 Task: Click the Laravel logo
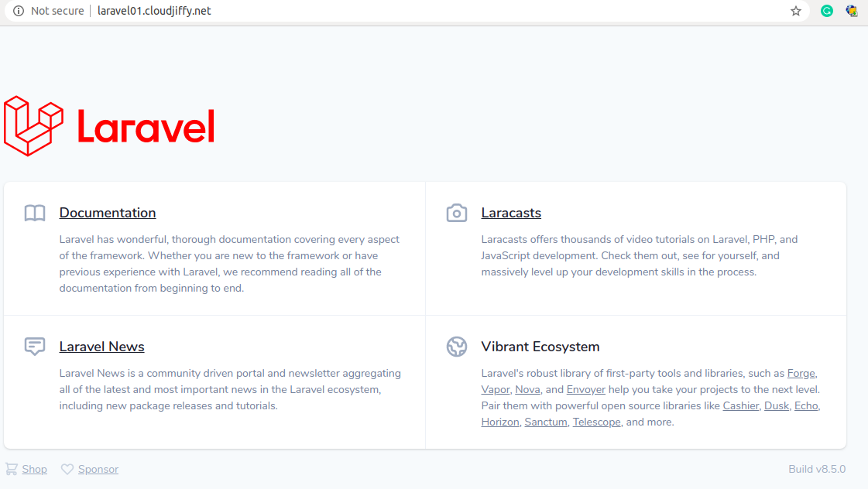[109, 126]
